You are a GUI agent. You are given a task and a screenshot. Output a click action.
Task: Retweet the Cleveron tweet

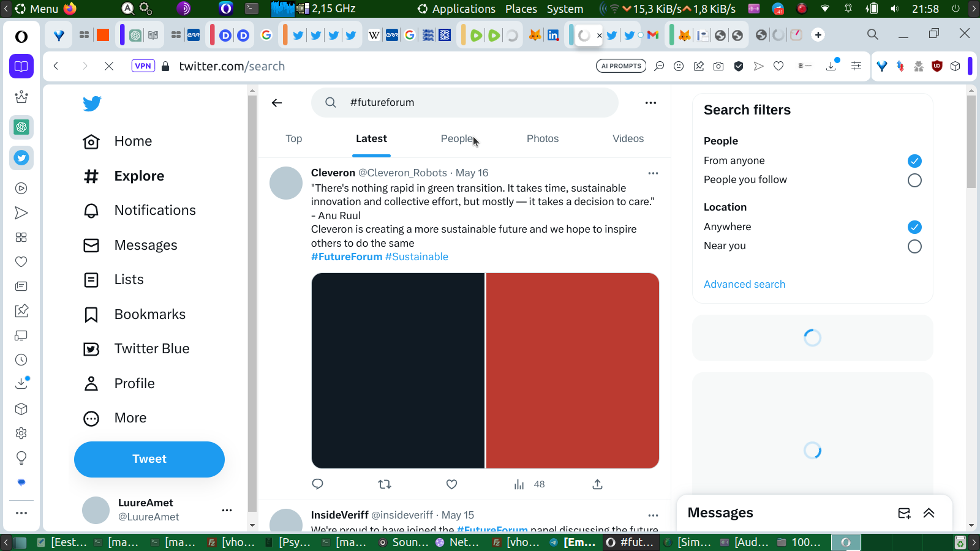[x=385, y=484]
